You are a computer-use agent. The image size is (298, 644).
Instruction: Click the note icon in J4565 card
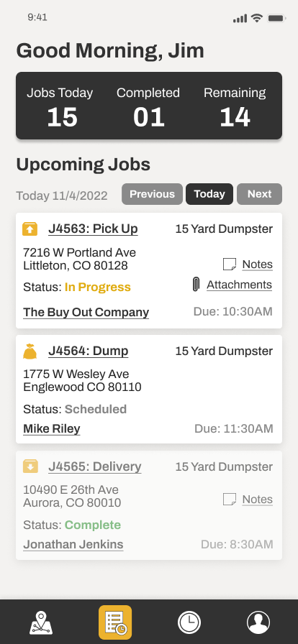[230, 500]
